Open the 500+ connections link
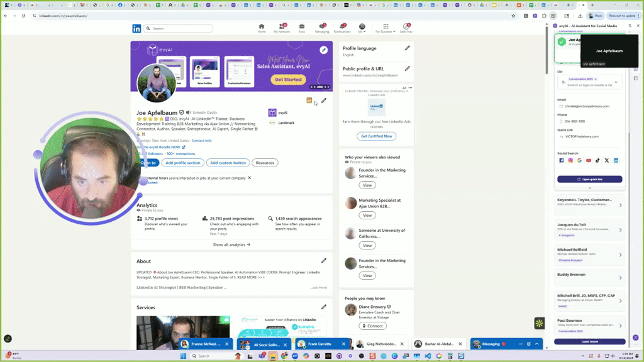The width and height of the screenshot is (644, 362). pyautogui.click(x=180, y=154)
